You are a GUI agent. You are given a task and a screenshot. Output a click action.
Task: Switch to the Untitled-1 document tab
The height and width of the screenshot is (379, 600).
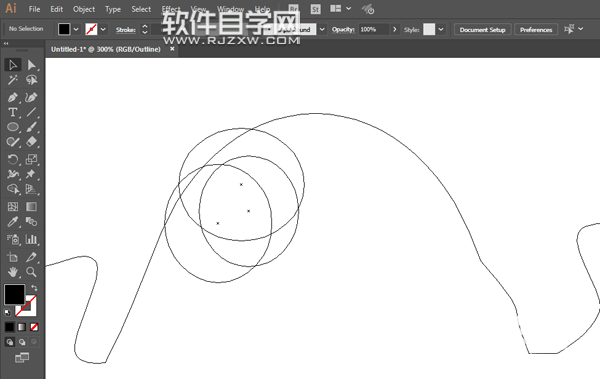click(106, 49)
